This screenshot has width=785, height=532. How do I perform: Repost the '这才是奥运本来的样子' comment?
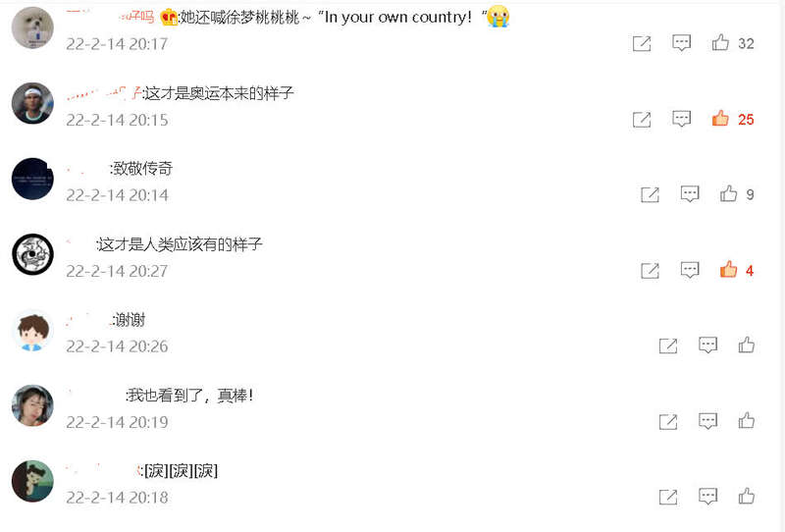(642, 120)
